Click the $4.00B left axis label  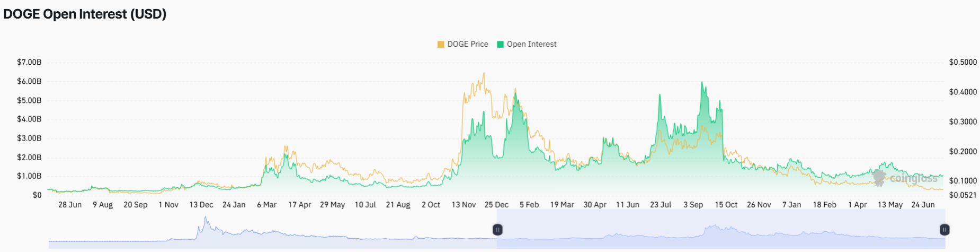point(29,119)
